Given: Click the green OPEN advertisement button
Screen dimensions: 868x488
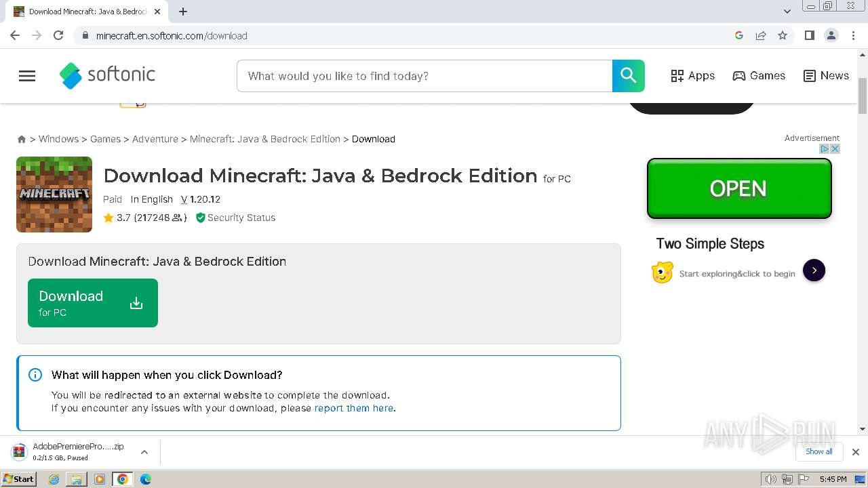Looking at the screenshot, I should point(739,188).
